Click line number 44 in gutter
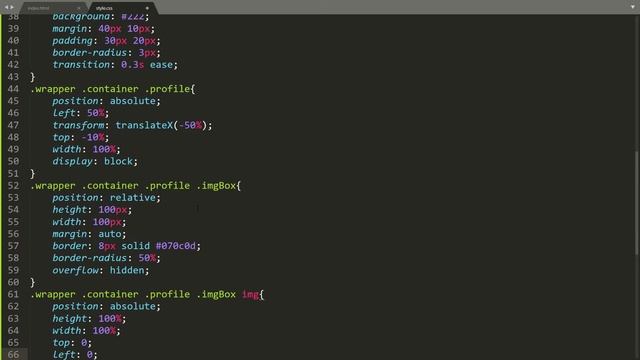640x360 pixels. [x=13, y=89]
